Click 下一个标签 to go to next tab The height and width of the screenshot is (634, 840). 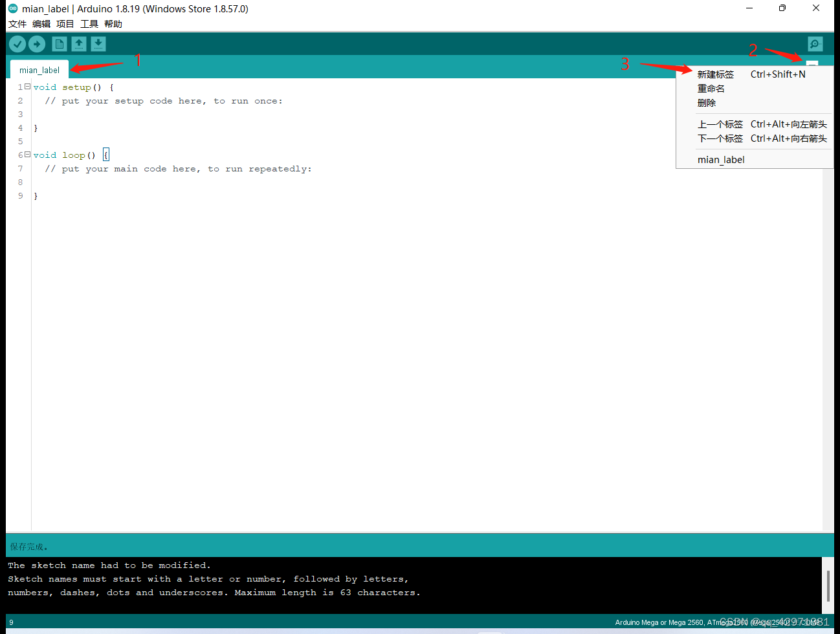(x=720, y=138)
